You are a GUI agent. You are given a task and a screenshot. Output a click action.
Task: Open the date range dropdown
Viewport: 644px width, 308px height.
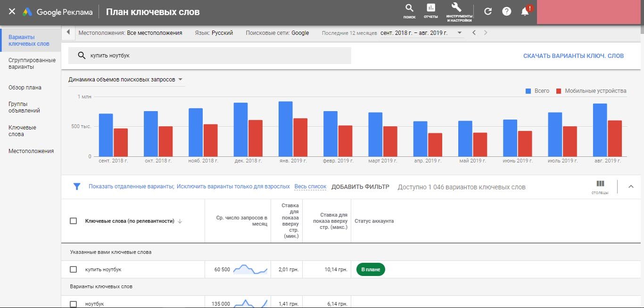click(x=459, y=33)
